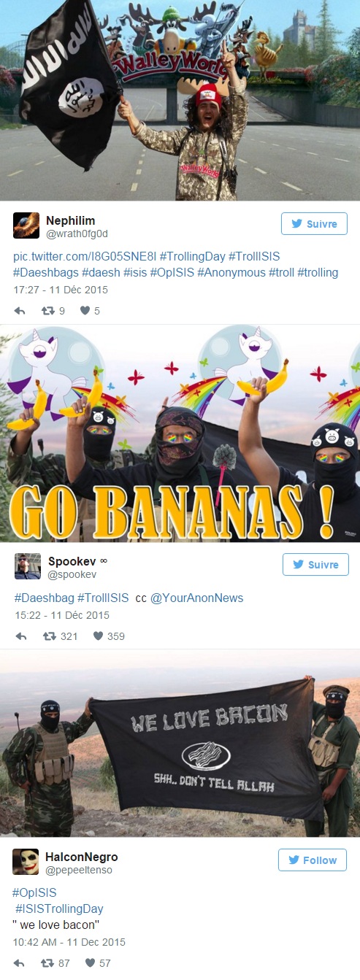The width and height of the screenshot is (360, 980).
Task: Reply to Spookev's tweet
Action: 20,636
